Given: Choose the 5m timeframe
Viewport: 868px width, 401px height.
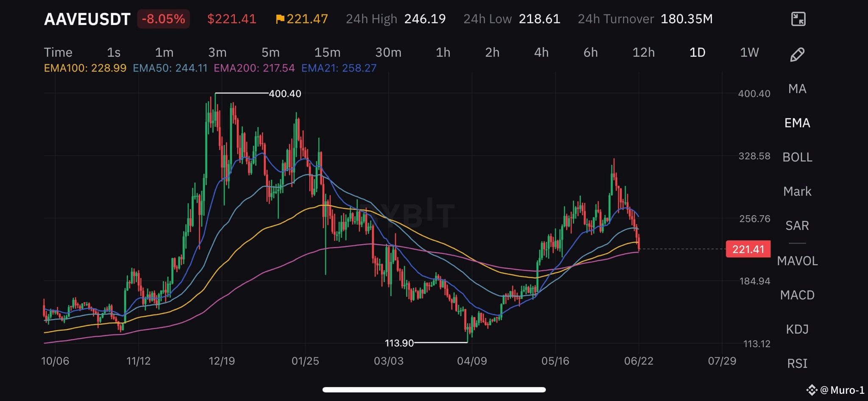Looking at the screenshot, I should pos(270,52).
